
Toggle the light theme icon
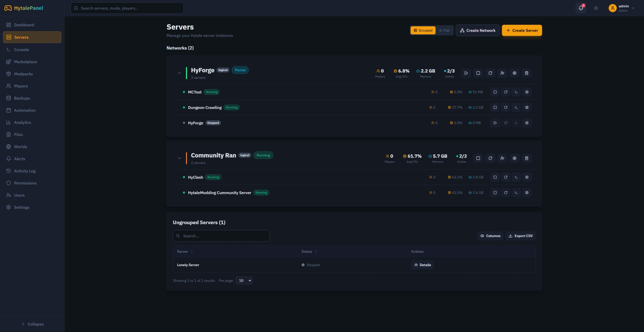[596, 8]
